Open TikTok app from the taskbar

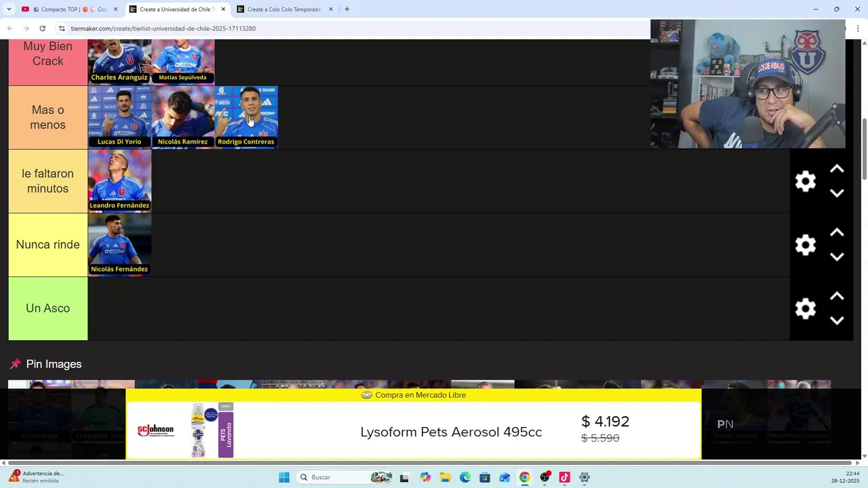pos(564,477)
